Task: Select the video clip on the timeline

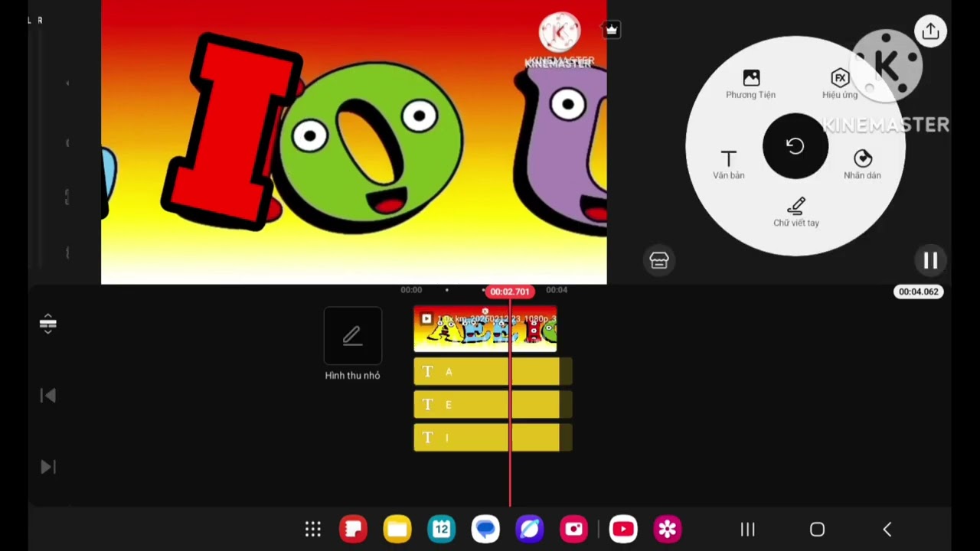Action: [485, 329]
